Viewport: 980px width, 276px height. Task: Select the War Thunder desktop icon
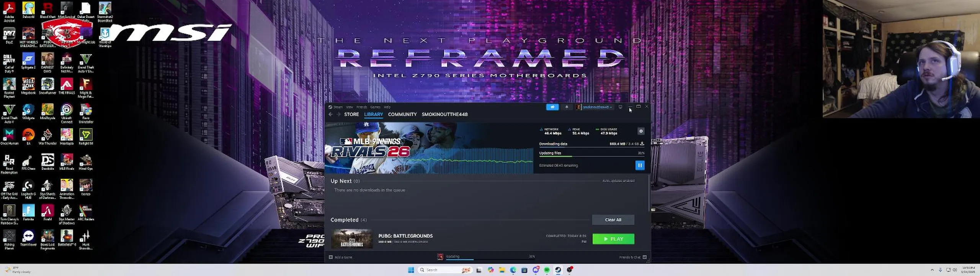(47, 137)
